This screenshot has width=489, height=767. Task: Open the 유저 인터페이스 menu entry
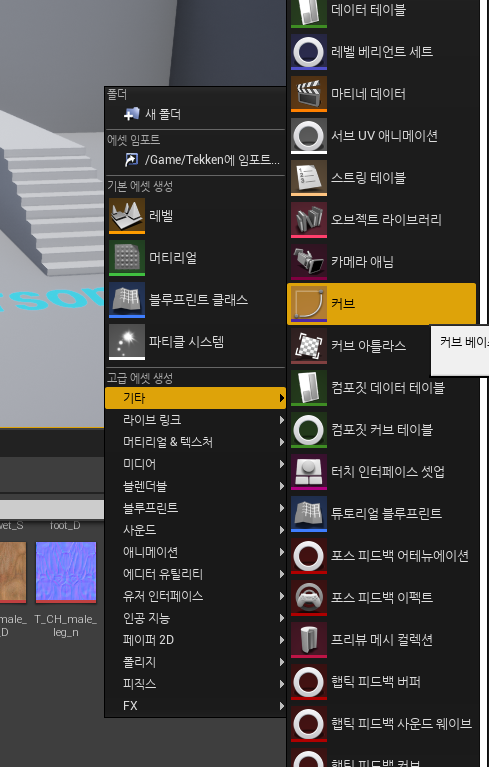click(x=195, y=596)
